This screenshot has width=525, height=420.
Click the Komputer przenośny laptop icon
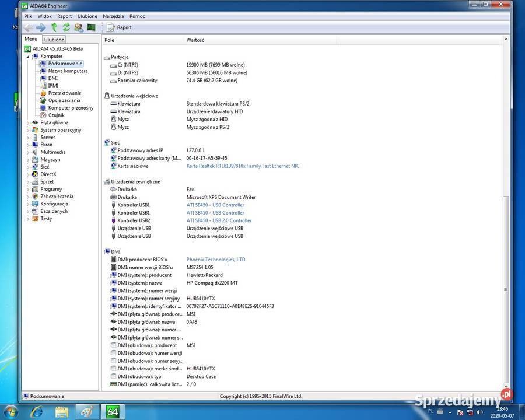[x=43, y=108]
